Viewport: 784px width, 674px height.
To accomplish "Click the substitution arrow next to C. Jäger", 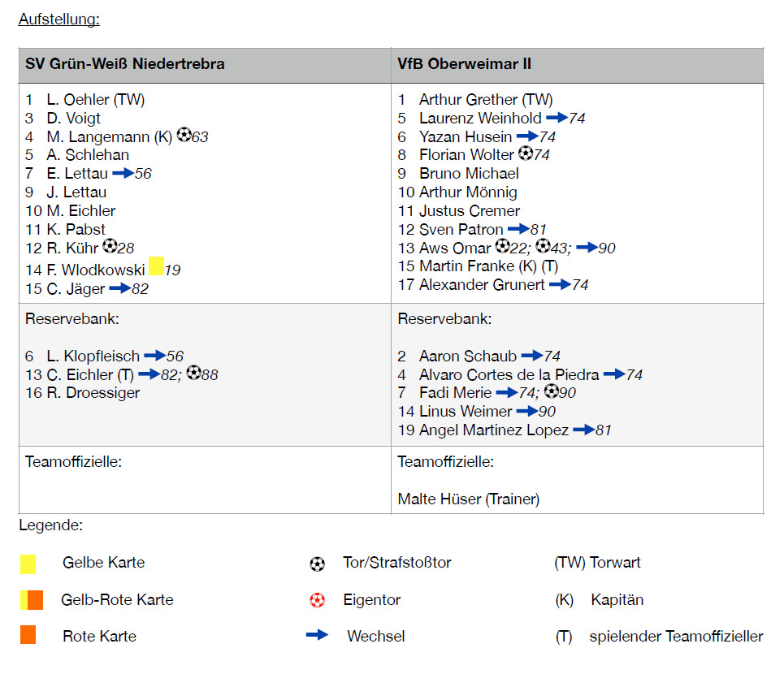I will coord(119,287).
